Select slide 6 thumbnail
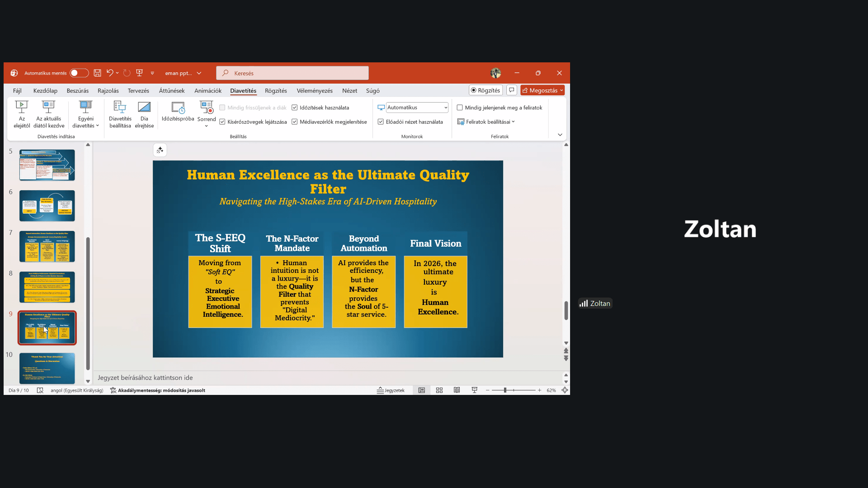This screenshot has height=488, width=868. click(x=47, y=206)
